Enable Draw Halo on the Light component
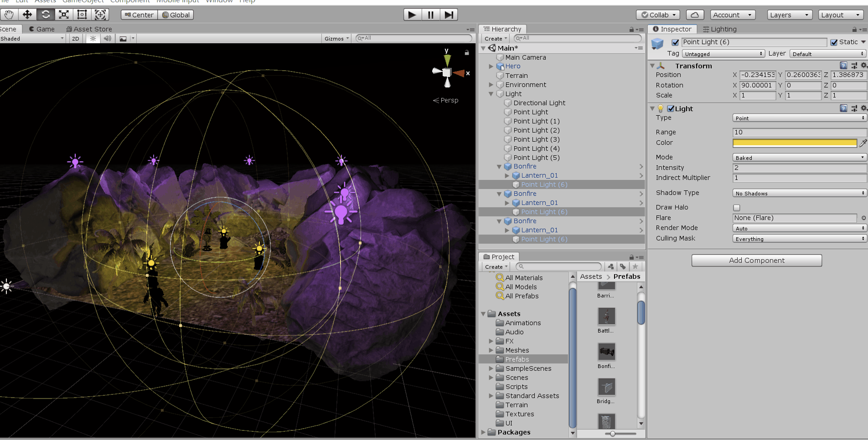The height and width of the screenshot is (440, 868). pos(736,207)
